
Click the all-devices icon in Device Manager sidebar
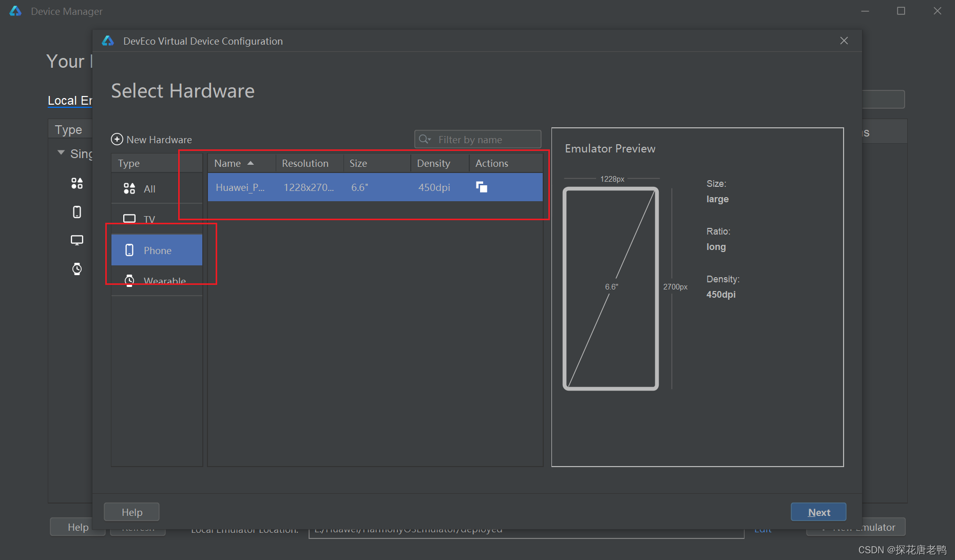click(77, 183)
